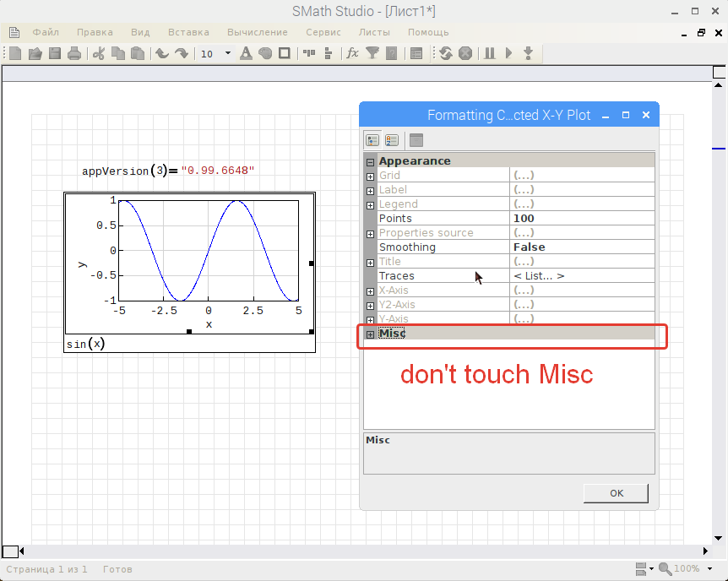This screenshot has height=581, width=728.
Task: Click the Save floppy disk icon
Action: [x=55, y=53]
